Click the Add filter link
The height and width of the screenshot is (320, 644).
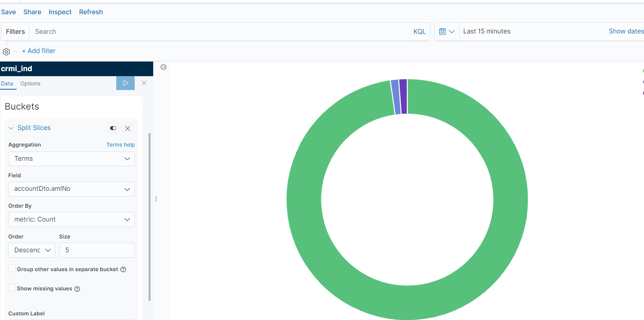coord(38,51)
